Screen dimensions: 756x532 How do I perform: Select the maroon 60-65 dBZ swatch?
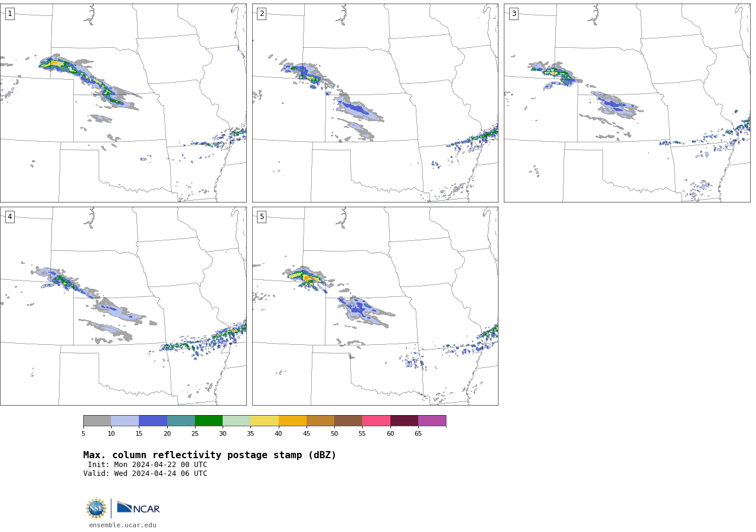[404, 420]
